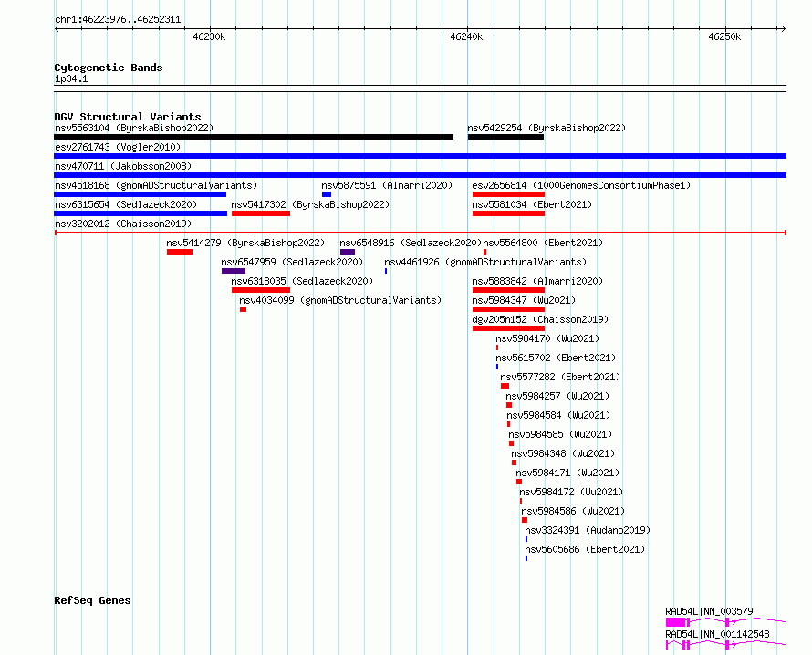Click the red bar under nsv5417302
Viewport: 812px width, 655px height.
(261, 213)
